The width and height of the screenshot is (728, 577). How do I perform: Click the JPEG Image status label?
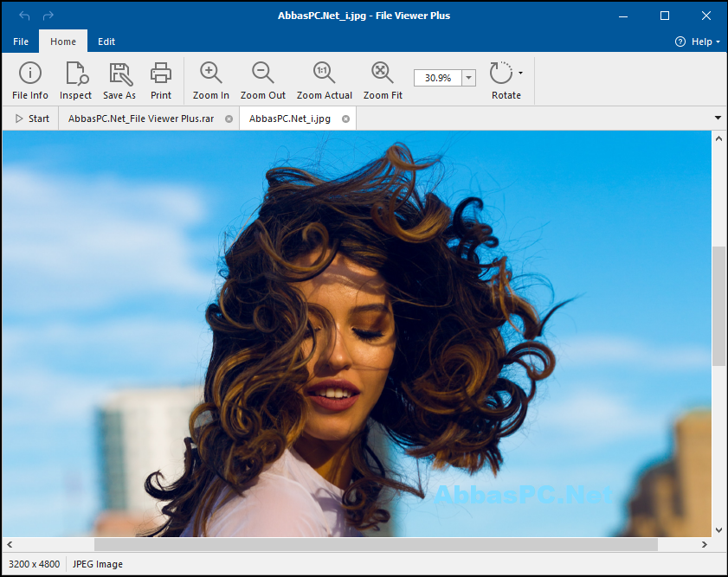pyautogui.click(x=98, y=564)
